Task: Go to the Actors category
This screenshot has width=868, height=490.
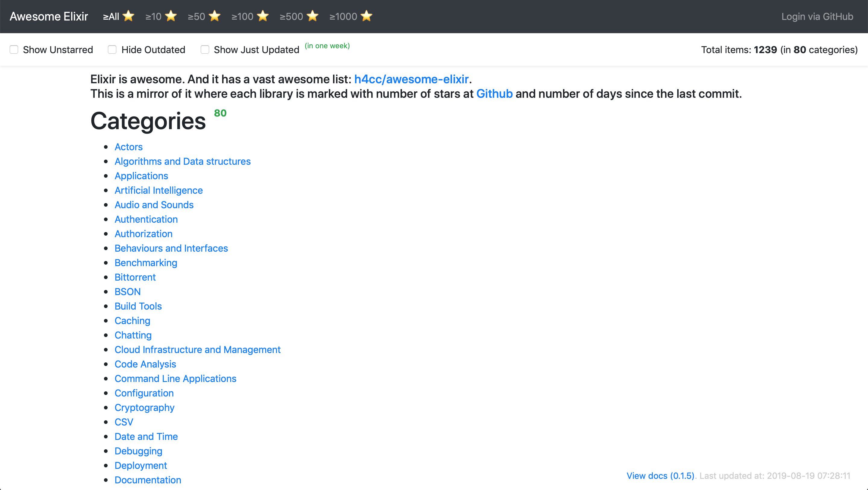Action: pyautogui.click(x=128, y=147)
